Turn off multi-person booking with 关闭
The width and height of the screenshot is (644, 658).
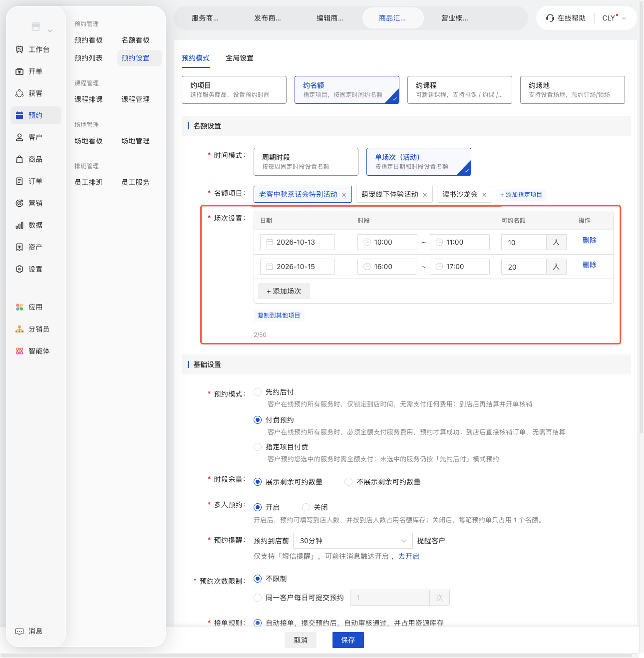306,507
